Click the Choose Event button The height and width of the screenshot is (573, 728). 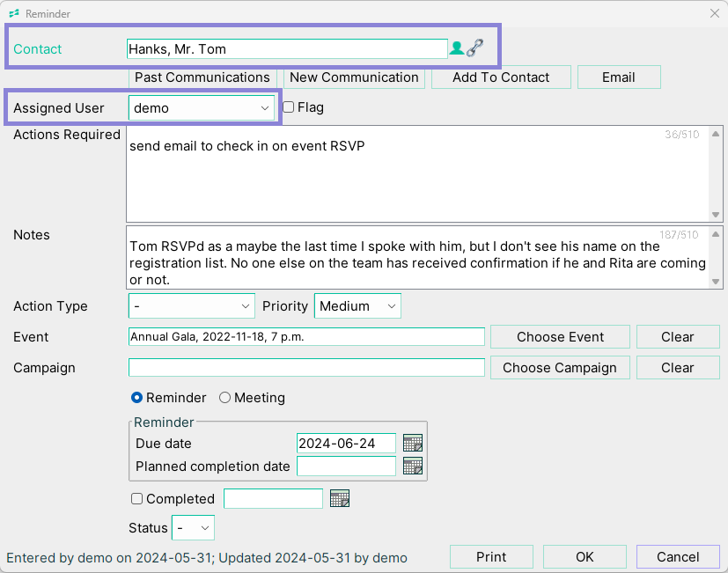pyautogui.click(x=560, y=336)
